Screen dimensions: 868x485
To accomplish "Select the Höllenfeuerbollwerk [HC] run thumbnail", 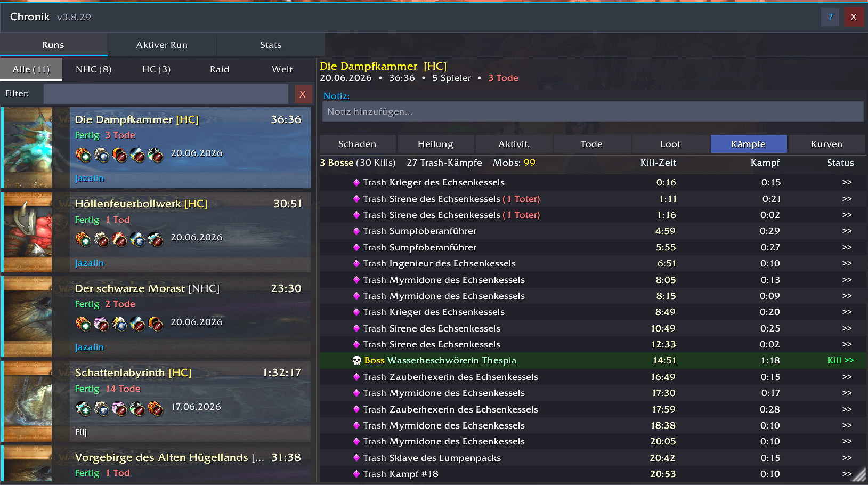I will (x=28, y=232).
